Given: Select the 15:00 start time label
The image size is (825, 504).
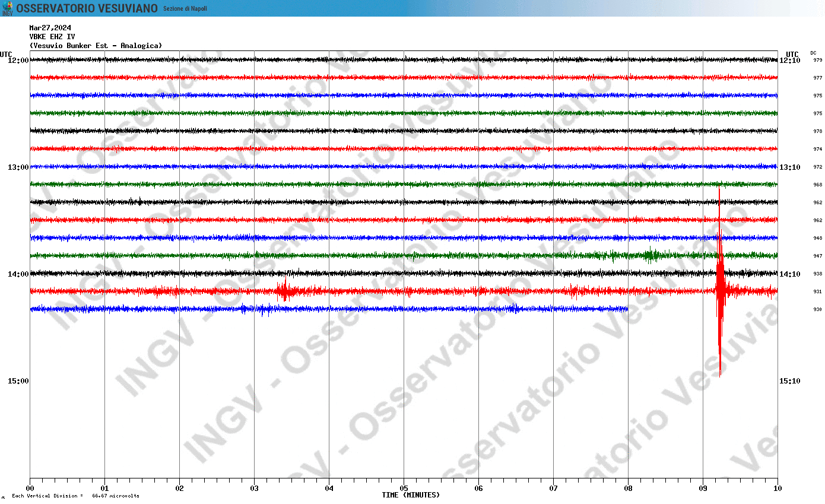Looking at the screenshot, I should (18, 381).
